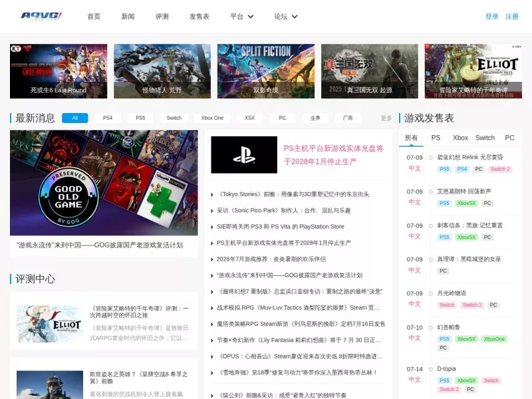The width and height of the screenshot is (532, 399).
Task: Click the XboxOne tag under 幻兽帕鲁
Action: coord(494,339)
